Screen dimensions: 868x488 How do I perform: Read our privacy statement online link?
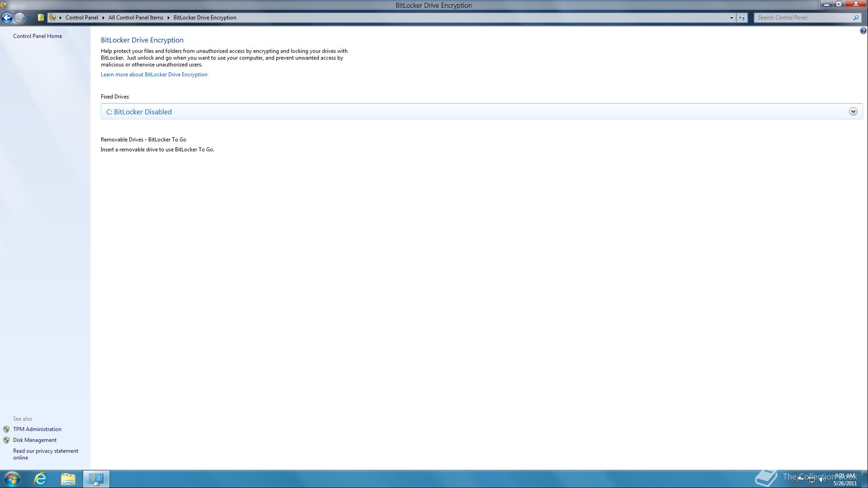click(46, 454)
